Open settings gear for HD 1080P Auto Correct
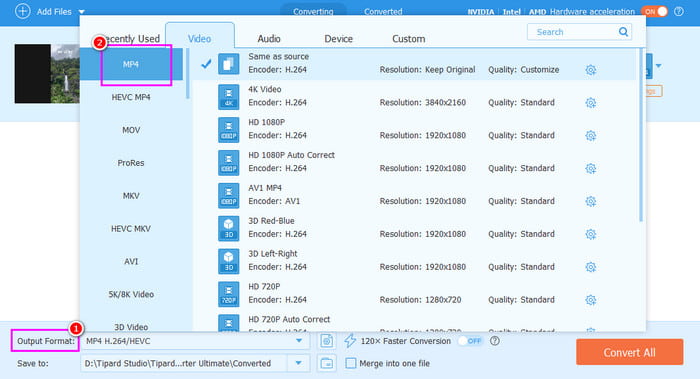 (x=590, y=168)
